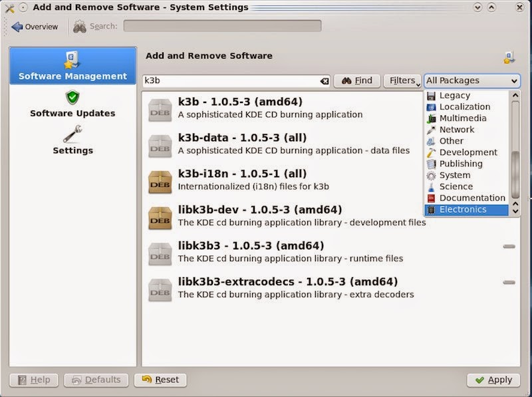The height and width of the screenshot is (397, 532).
Task: Click the libk3b-dev brown package icon
Action: 160,217
